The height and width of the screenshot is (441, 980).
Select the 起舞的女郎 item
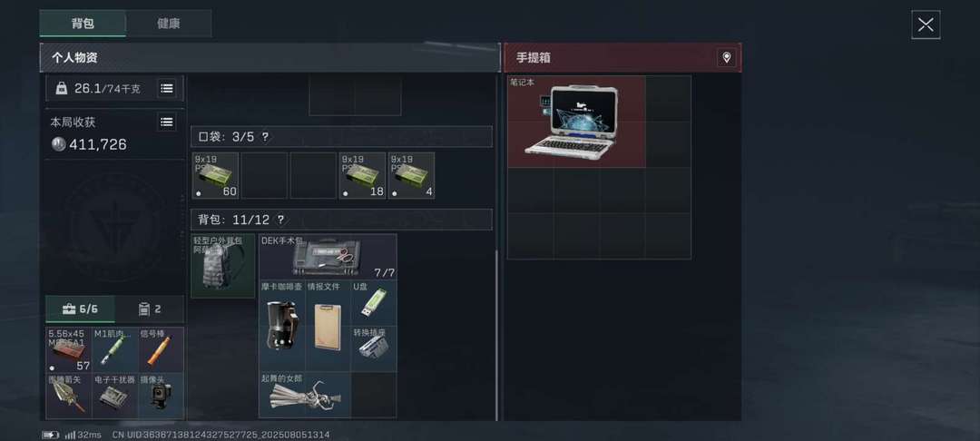(304, 395)
